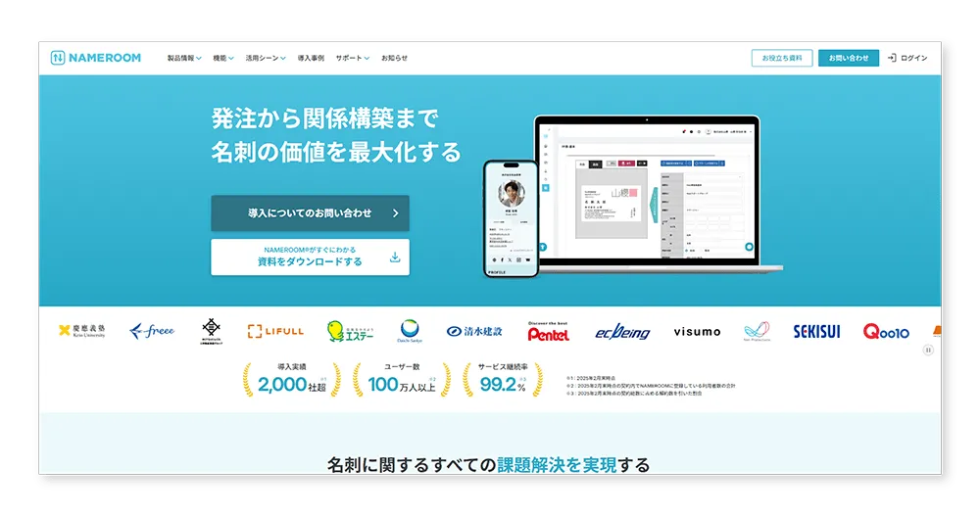The height and width of the screenshot is (516, 980).
Task: Click the 99.2% service retention badge
Action: [503, 380]
